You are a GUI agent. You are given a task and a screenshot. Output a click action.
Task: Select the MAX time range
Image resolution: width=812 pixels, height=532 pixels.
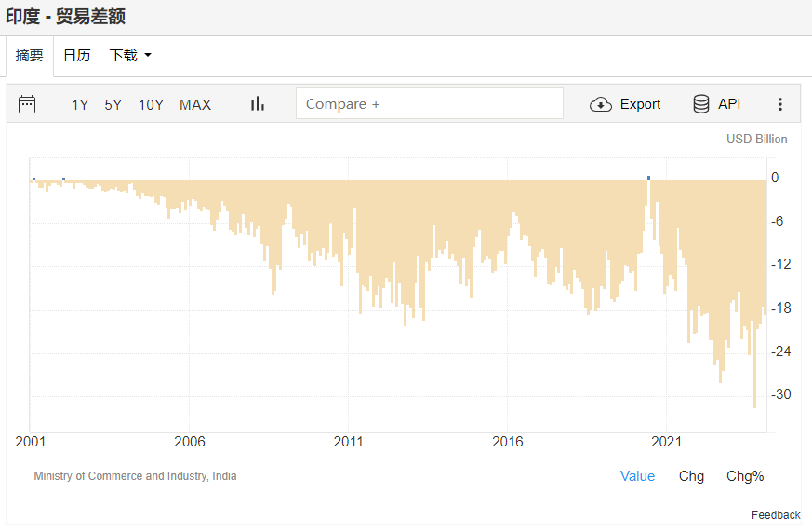coord(195,104)
